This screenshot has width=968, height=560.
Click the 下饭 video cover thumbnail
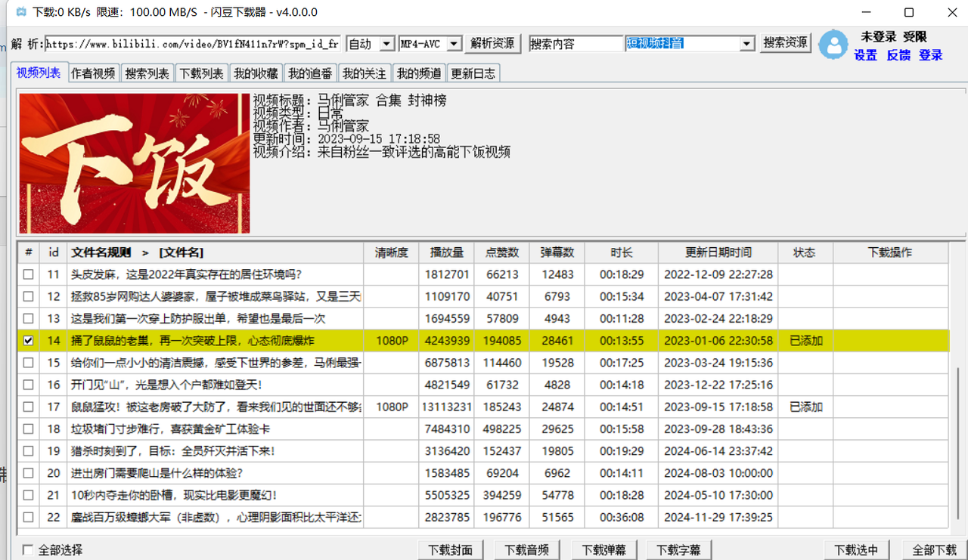click(134, 162)
